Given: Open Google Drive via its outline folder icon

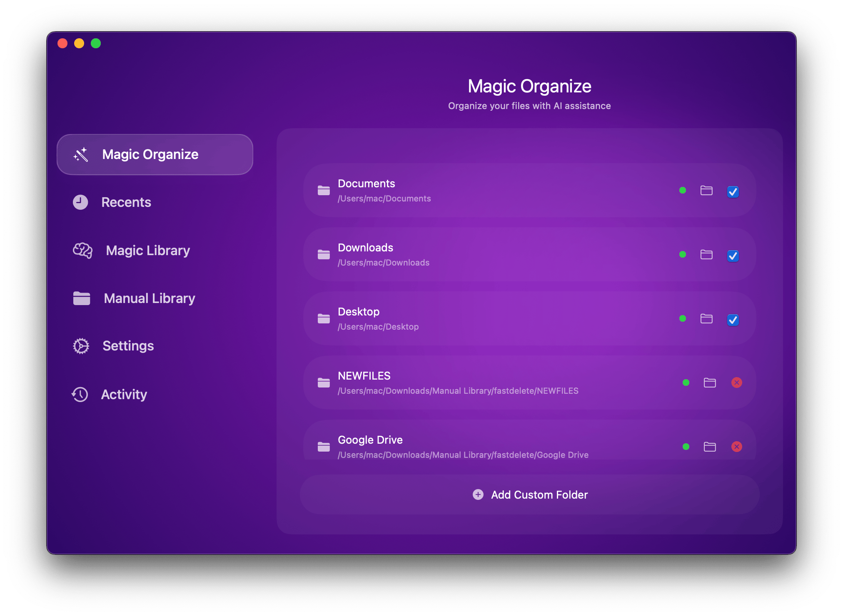Looking at the screenshot, I should pos(710,447).
